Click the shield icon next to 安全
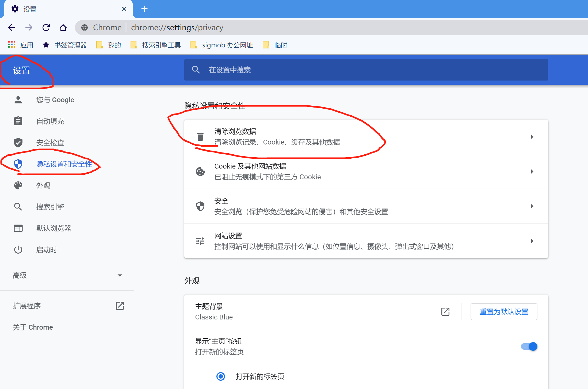This screenshot has height=389, width=588. click(200, 206)
